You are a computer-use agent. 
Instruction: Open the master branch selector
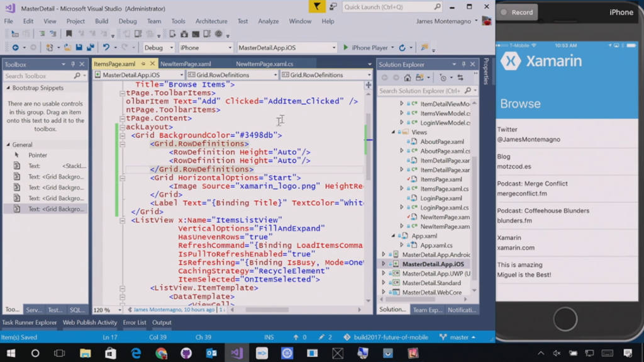(458, 337)
